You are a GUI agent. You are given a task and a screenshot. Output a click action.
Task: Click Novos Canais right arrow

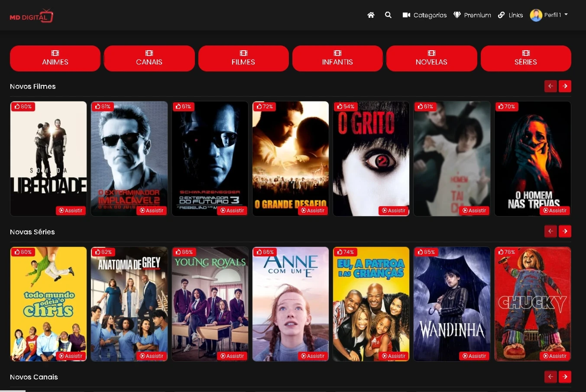click(565, 376)
